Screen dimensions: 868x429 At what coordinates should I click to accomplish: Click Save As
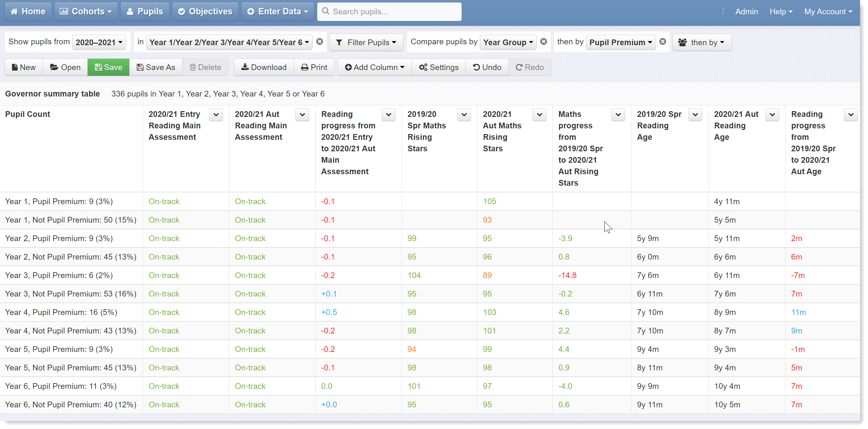coord(156,68)
